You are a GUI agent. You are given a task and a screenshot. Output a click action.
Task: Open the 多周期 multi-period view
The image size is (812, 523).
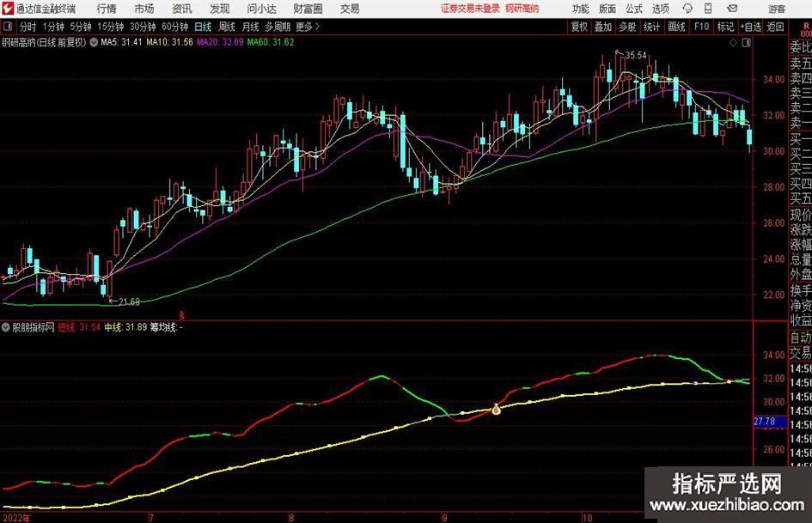pyautogui.click(x=278, y=27)
